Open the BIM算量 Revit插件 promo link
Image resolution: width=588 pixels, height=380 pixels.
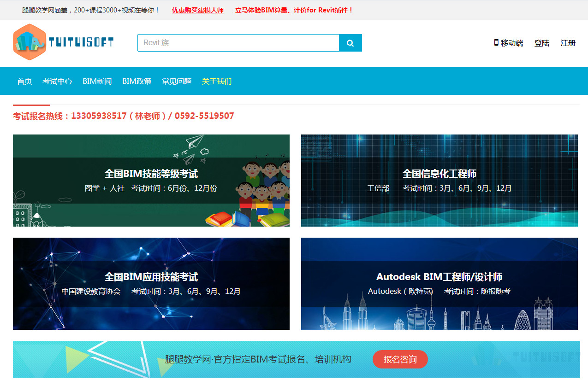click(x=294, y=10)
